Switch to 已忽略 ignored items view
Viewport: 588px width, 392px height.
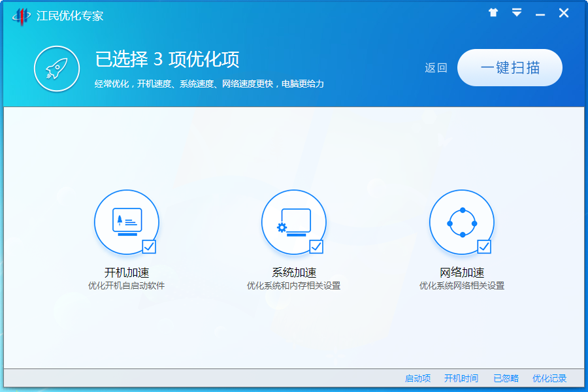[x=507, y=378]
